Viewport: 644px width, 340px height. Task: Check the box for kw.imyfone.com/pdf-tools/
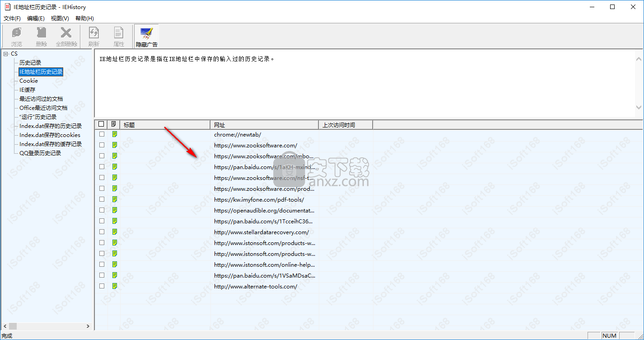102,199
